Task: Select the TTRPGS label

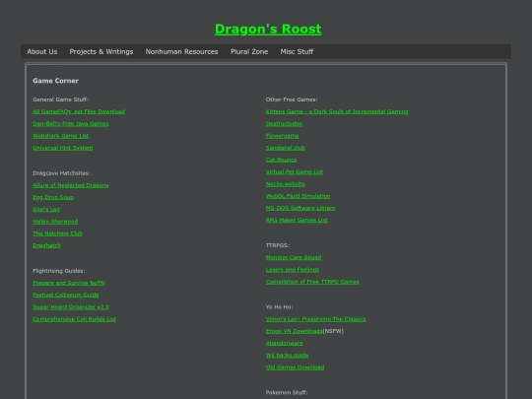Action: 278,245
